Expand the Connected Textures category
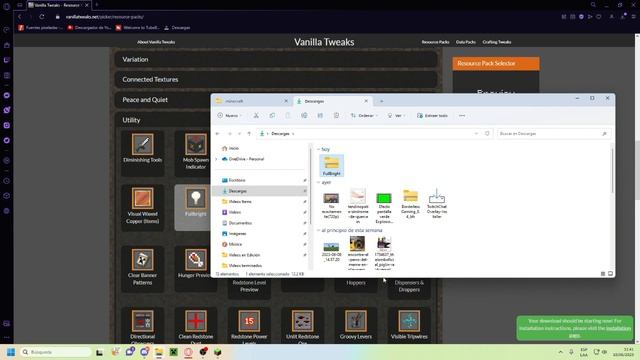 click(x=276, y=80)
